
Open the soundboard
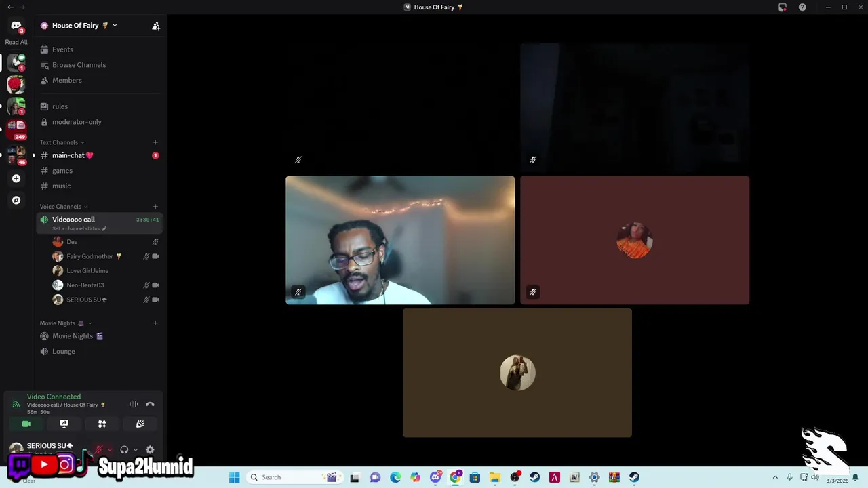point(140,424)
